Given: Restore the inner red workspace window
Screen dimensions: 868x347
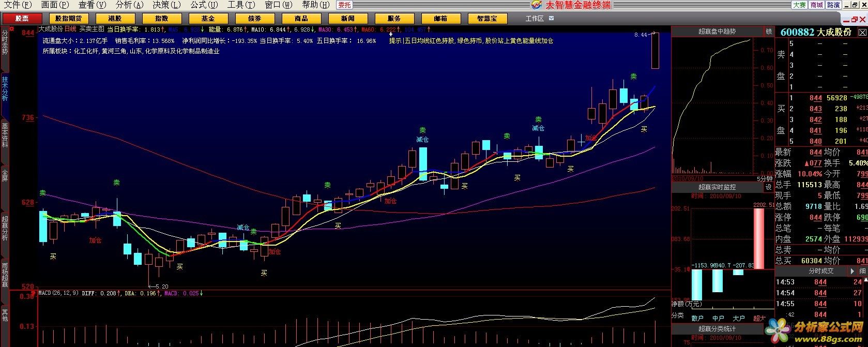Looking at the screenshot, I should click(854, 20).
